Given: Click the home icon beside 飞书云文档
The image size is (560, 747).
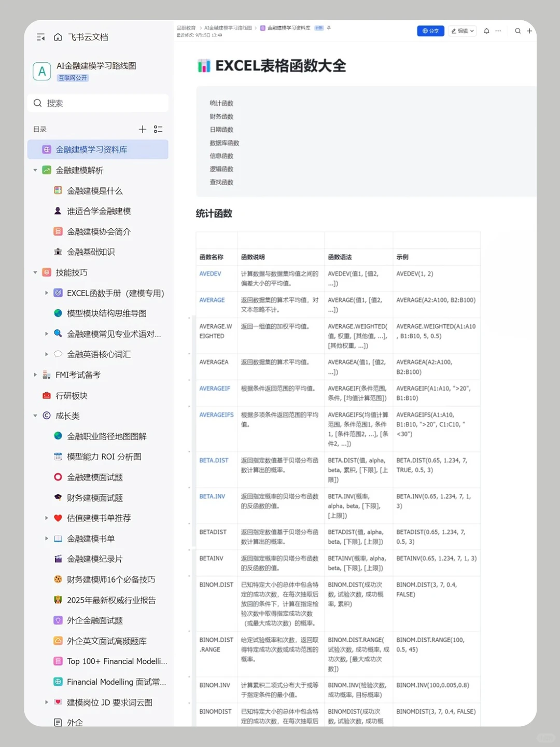Looking at the screenshot, I should pyautogui.click(x=57, y=37).
